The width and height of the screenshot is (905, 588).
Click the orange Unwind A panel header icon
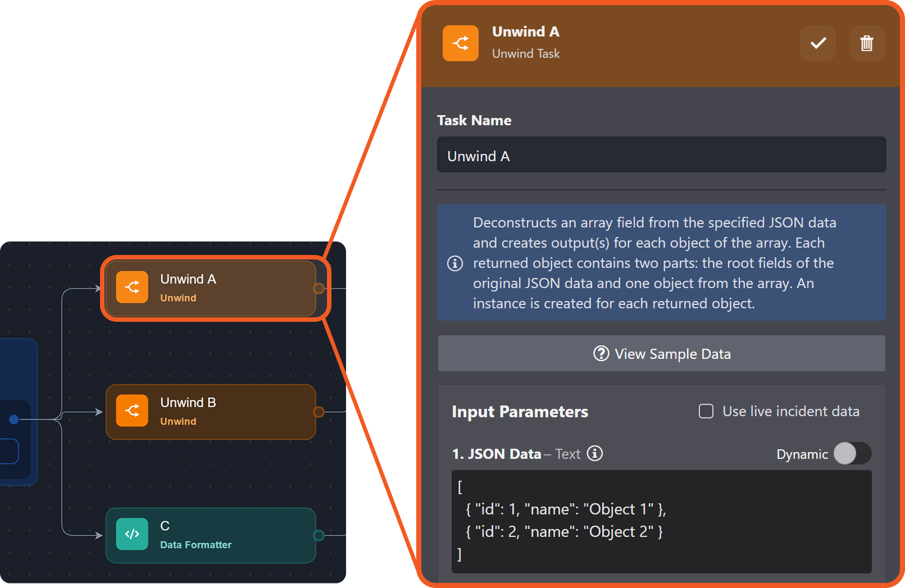tap(460, 43)
